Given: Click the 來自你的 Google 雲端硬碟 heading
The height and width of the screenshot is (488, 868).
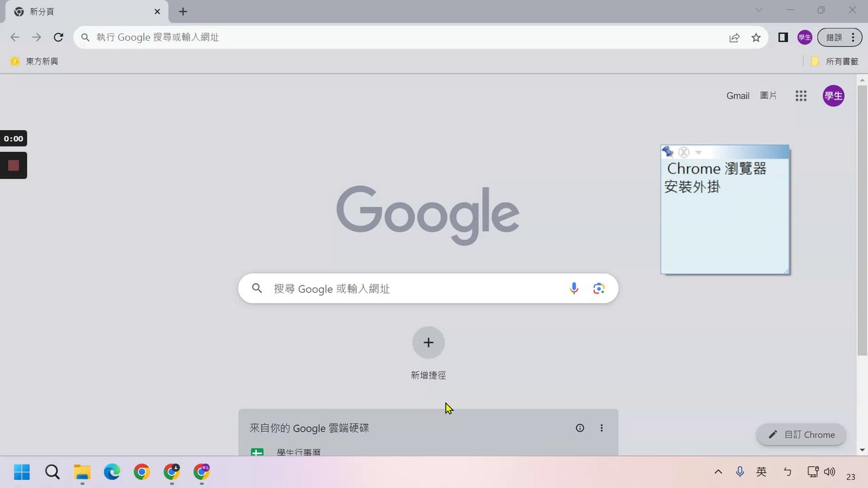Looking at the screenshot, I should [x=309, y=428].
